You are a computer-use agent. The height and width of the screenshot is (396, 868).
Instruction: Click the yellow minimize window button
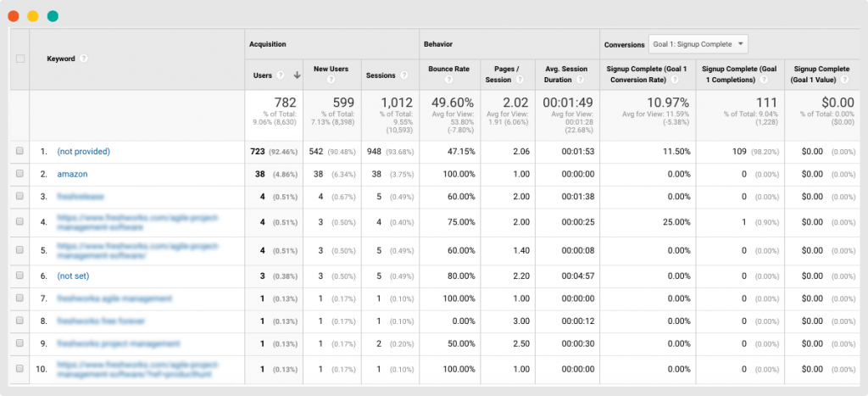pyautogui.click(x=33, y=15)
